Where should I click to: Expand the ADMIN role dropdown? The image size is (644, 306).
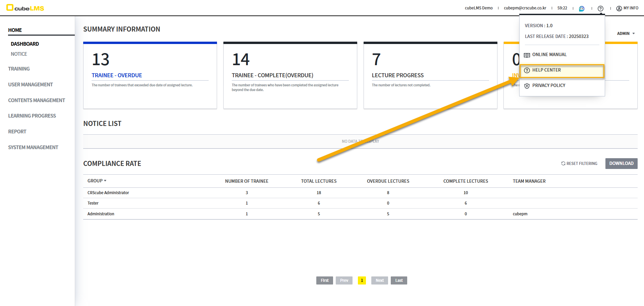pyautogui.click(x=626, y=34)
